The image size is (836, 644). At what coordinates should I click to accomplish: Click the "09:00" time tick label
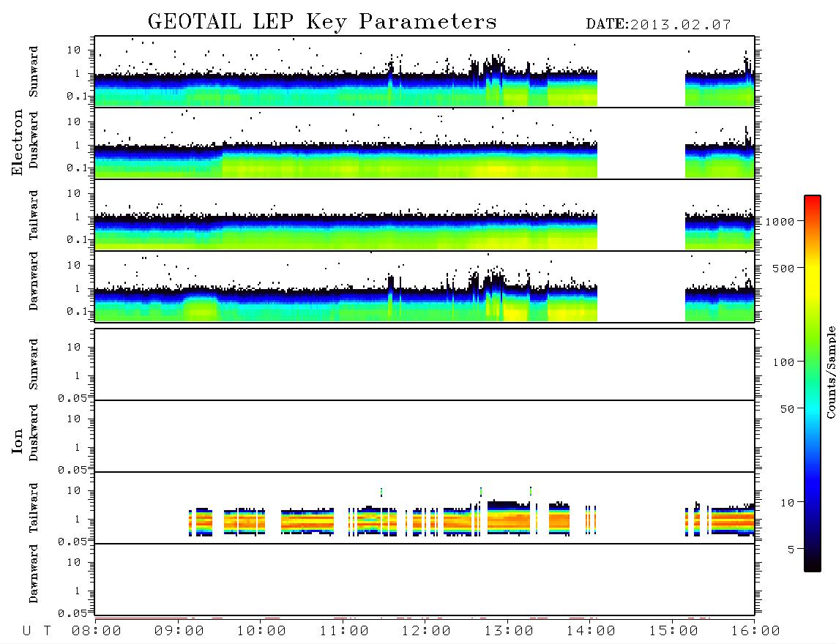pos(179,631)
